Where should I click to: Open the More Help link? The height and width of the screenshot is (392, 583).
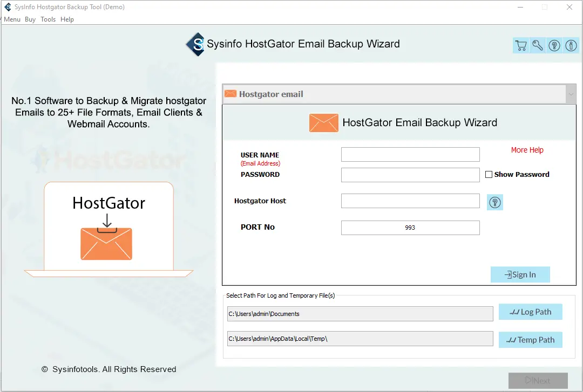tap(527, 150)
